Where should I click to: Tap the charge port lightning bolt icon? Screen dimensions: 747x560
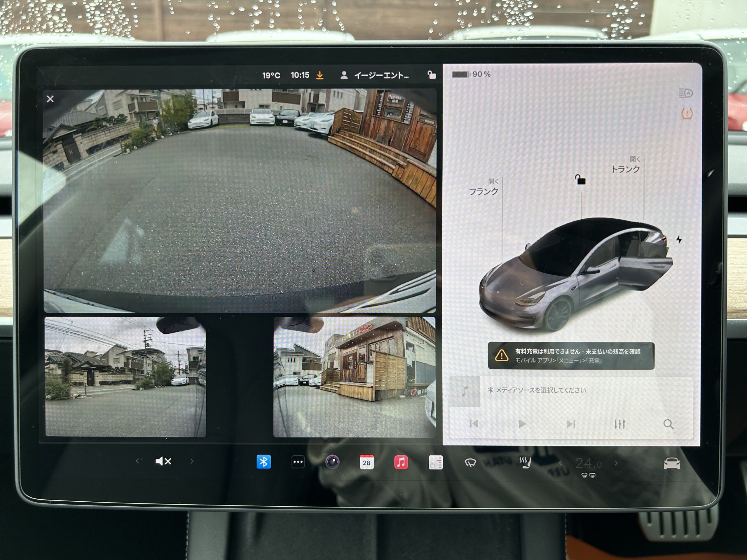(679, 239)
